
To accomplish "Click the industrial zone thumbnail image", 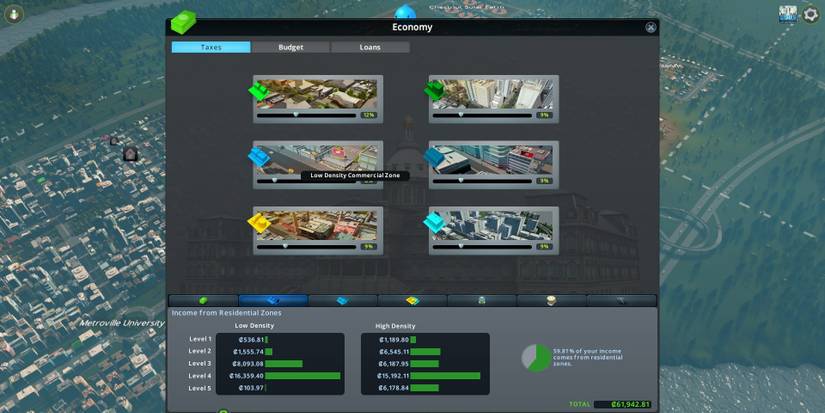I will tap(317, 226).
